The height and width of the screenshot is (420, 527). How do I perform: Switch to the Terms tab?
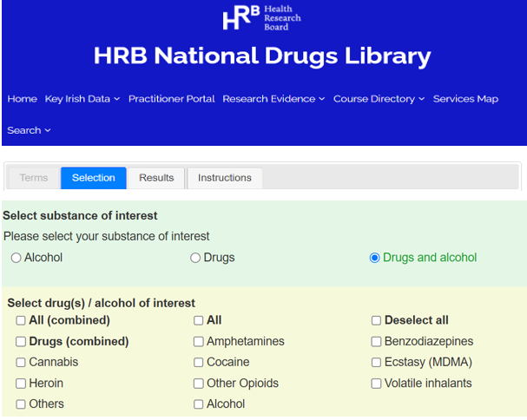[x=34, y=178]
